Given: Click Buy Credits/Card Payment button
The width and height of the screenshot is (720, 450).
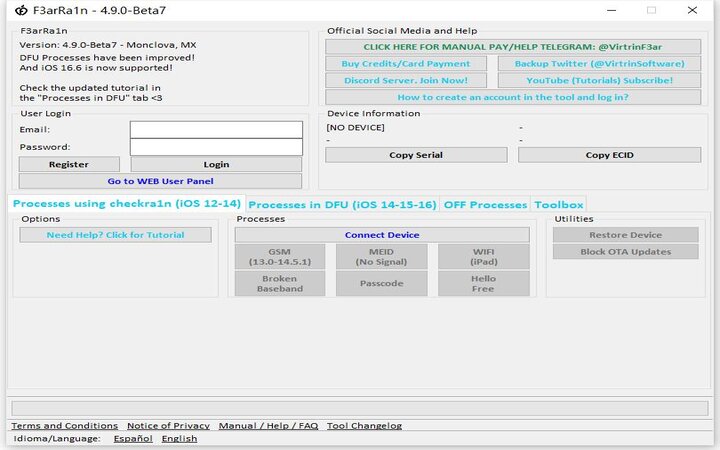Looking at the screenshot, I should click(x=406, y=64).
